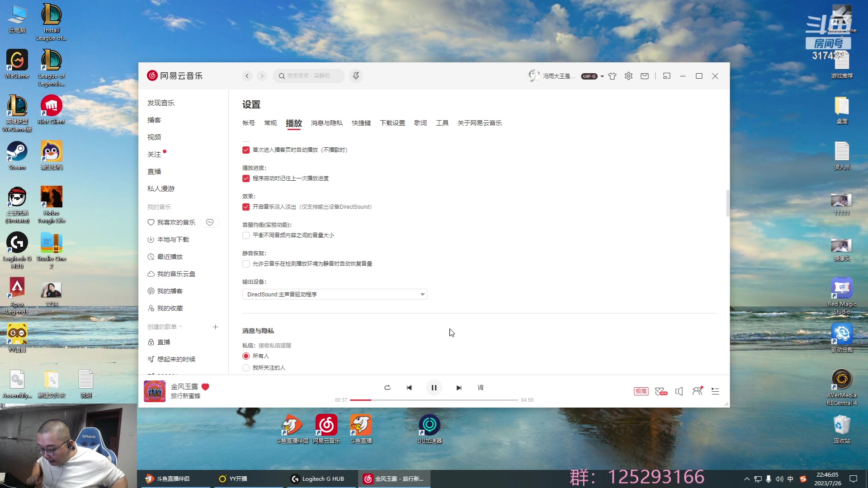Open lyrics with the 词 icon
Viewport: 868px width, 488px height.
point(481,388)
